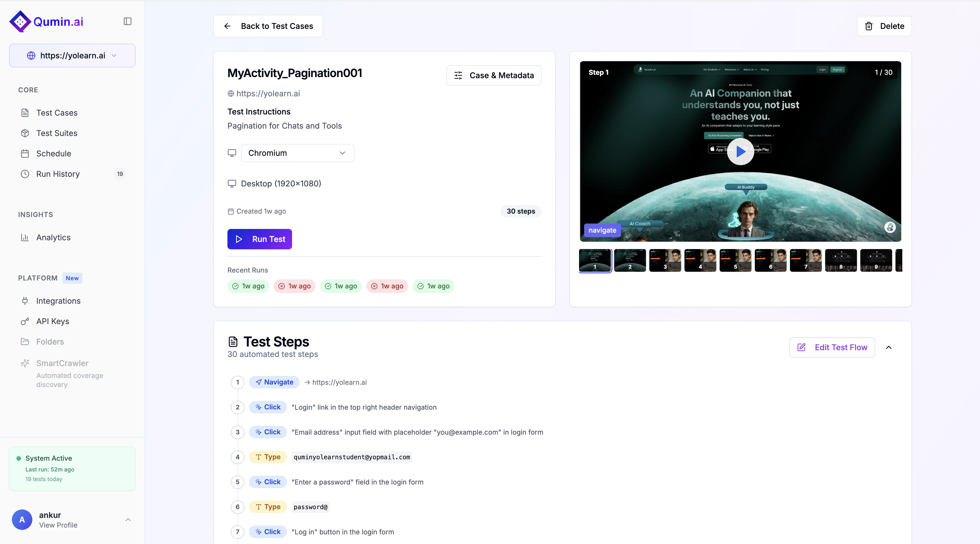View Run History with 19 runs
980x544 pixels.
[x=58, y=174]
